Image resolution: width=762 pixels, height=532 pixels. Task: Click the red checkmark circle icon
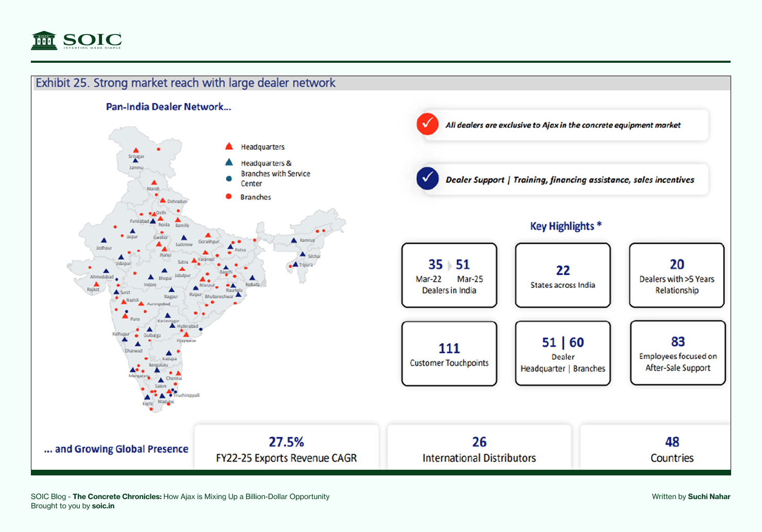427,124
